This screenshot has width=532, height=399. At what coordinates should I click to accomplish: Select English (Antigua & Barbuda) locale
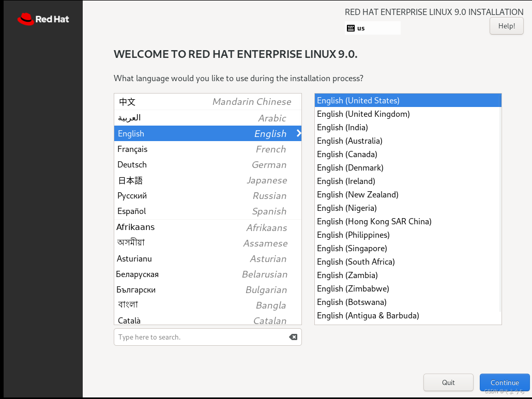408,316
